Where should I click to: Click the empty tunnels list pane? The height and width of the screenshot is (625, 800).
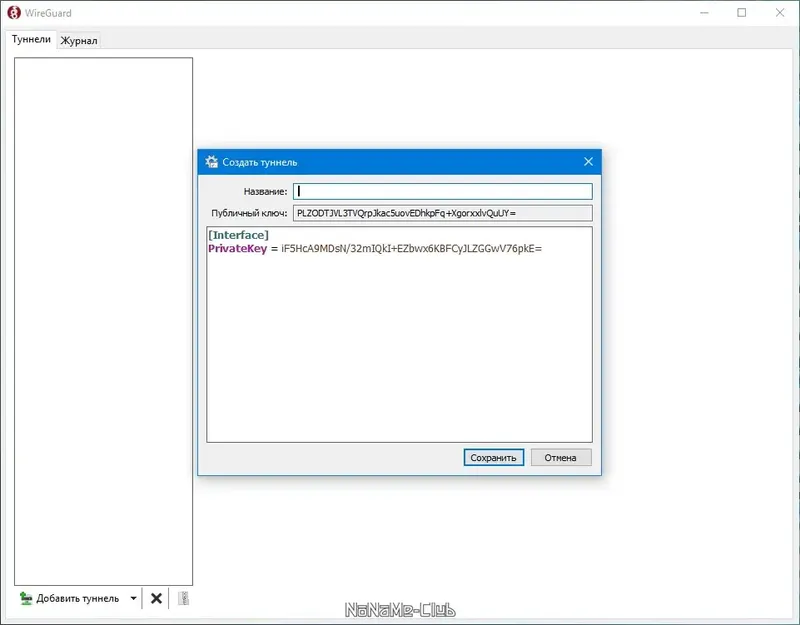coord(104,321)
